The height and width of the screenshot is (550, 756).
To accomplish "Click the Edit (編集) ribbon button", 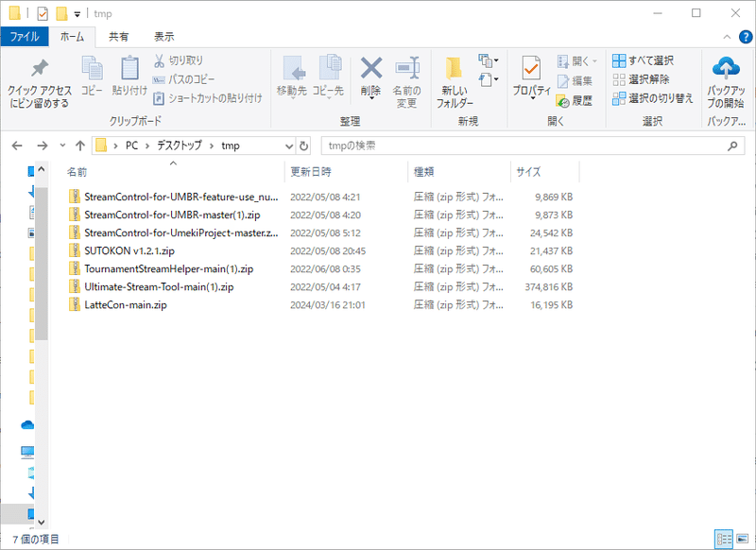I will (575, 81).
